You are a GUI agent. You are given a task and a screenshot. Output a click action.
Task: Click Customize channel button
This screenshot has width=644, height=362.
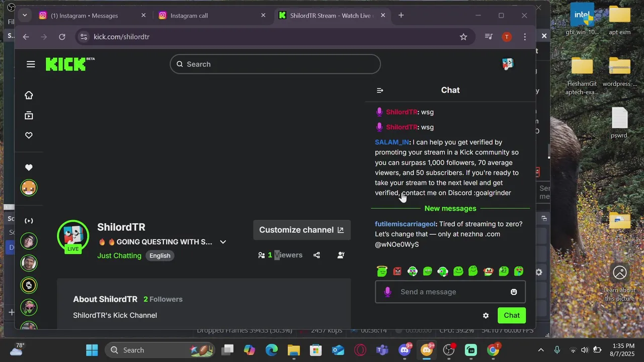pyautogui.click(x=301, y=230)
